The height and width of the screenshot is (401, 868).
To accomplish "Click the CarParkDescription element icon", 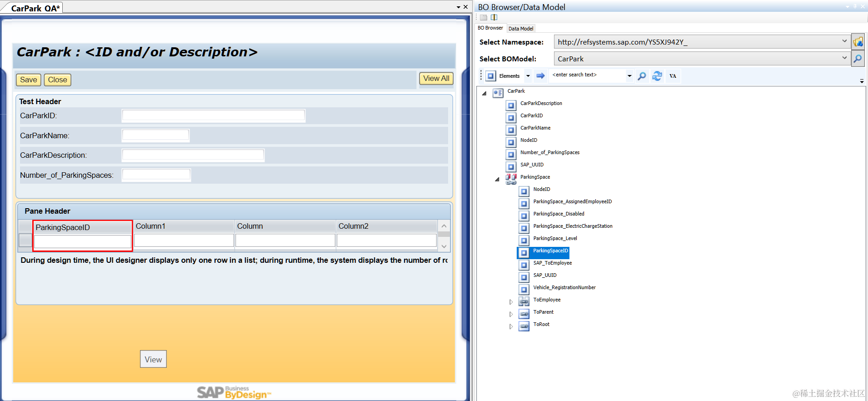I will tap(511, 105).
